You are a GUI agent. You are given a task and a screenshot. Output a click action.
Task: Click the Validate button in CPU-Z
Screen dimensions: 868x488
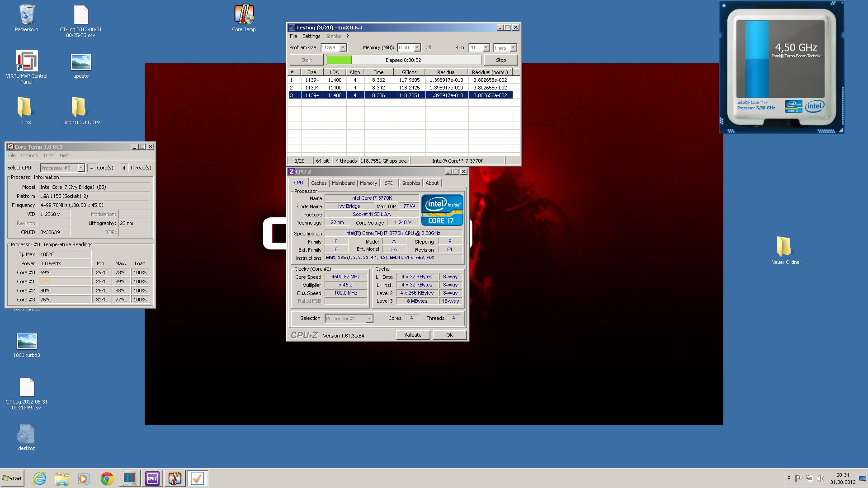pos(413,335)
